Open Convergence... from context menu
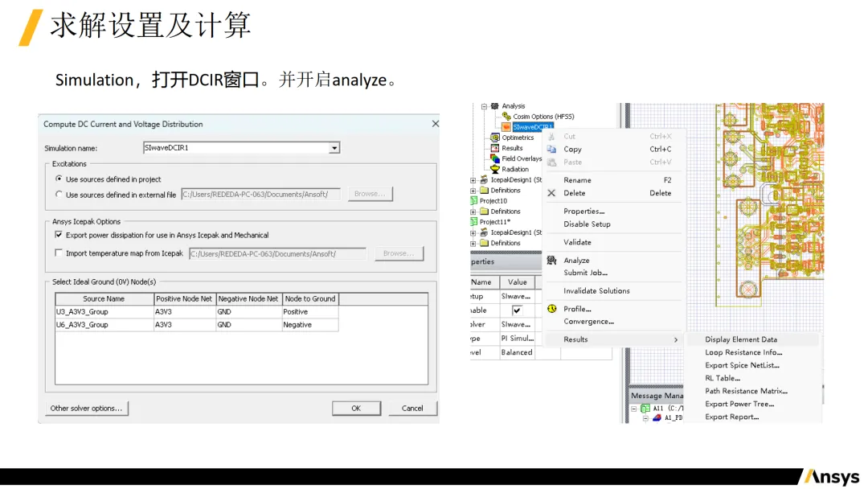 (x=588, y=321)
